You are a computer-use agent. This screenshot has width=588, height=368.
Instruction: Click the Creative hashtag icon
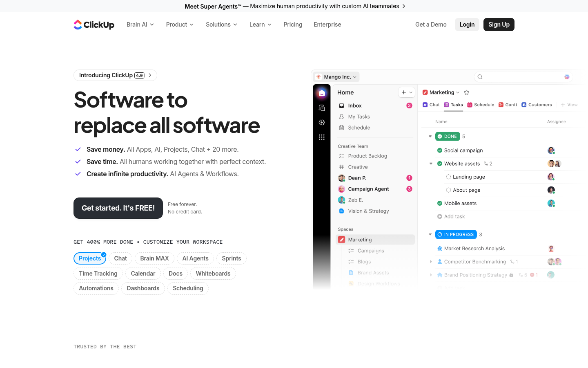342,167
